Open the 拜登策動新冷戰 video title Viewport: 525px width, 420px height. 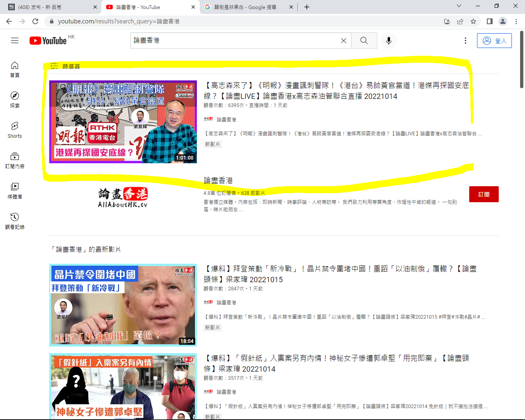point(340,274)
